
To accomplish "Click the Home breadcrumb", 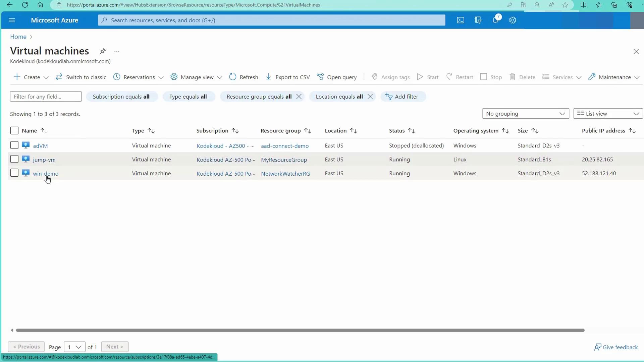I will coord(18,37).
